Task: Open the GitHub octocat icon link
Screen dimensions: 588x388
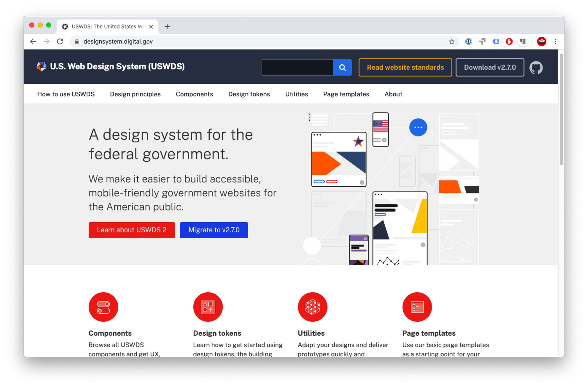Action: click(x=536, y=67)
